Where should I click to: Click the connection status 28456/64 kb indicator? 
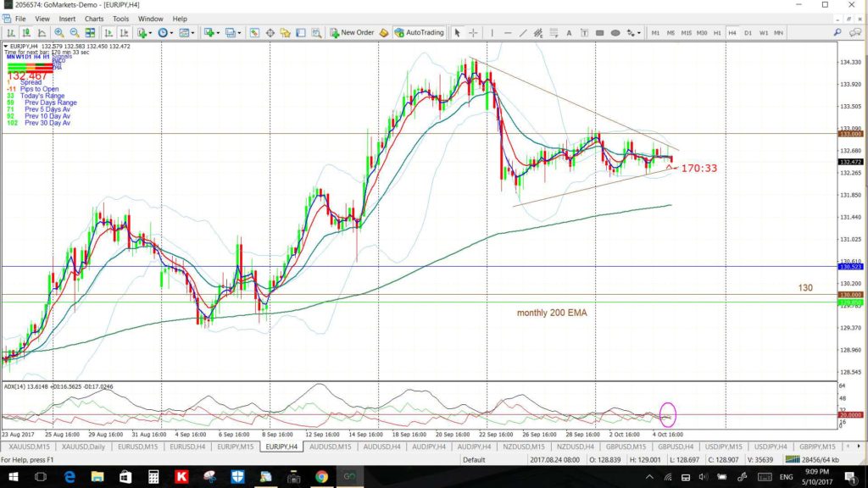pyautogui.click(x=812, y=460)
